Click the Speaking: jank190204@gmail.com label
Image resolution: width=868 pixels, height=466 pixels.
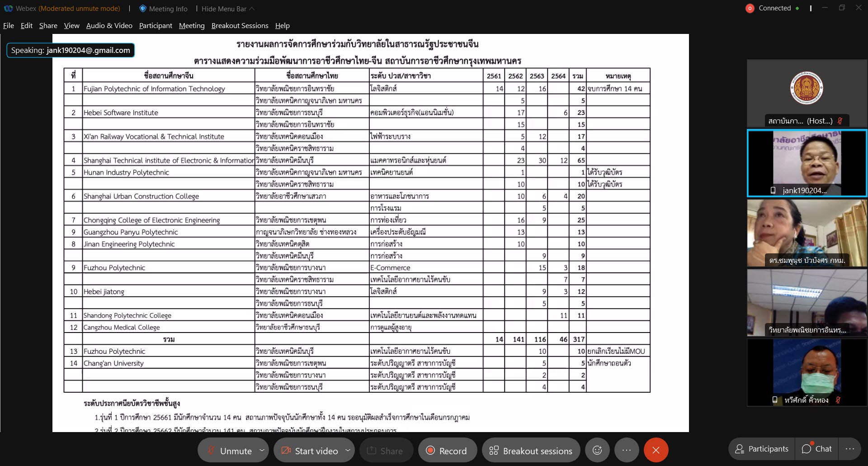(71, 50)
